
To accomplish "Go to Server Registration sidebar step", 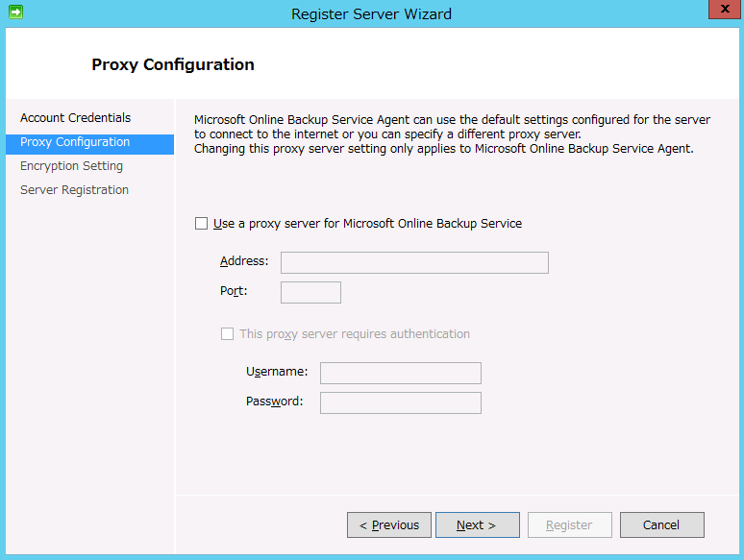I will [74, 190].
